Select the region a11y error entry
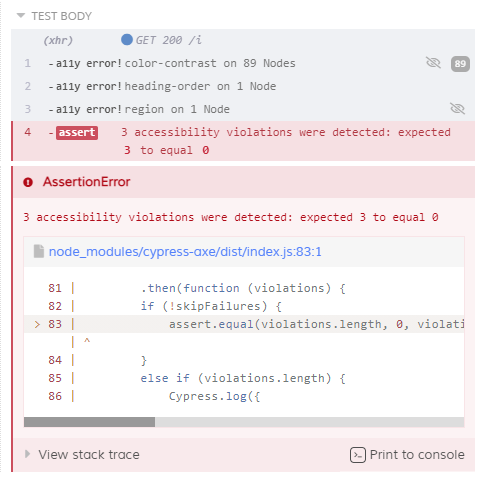This screenshot has height=486, width=492. tap(243, 109)
